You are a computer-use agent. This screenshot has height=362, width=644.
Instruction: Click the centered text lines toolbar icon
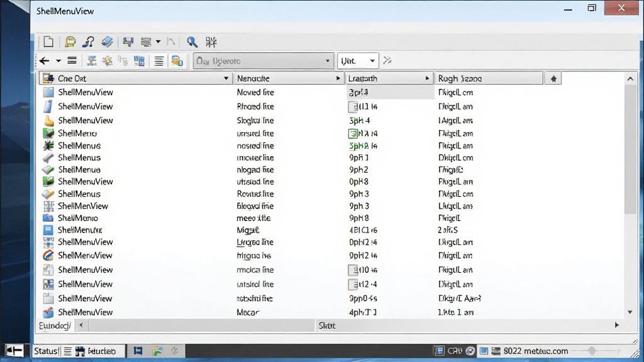[x=158, y=61]
